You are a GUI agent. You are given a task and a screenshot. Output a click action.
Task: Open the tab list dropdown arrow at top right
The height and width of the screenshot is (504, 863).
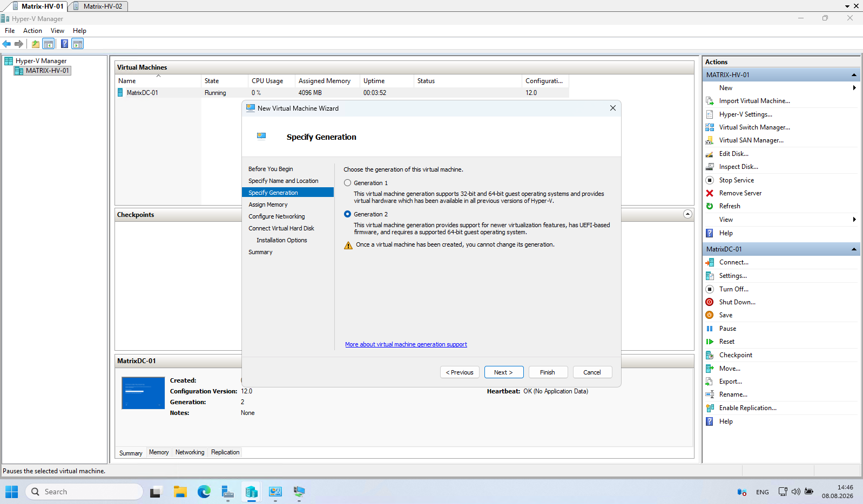tap(847, 6)
